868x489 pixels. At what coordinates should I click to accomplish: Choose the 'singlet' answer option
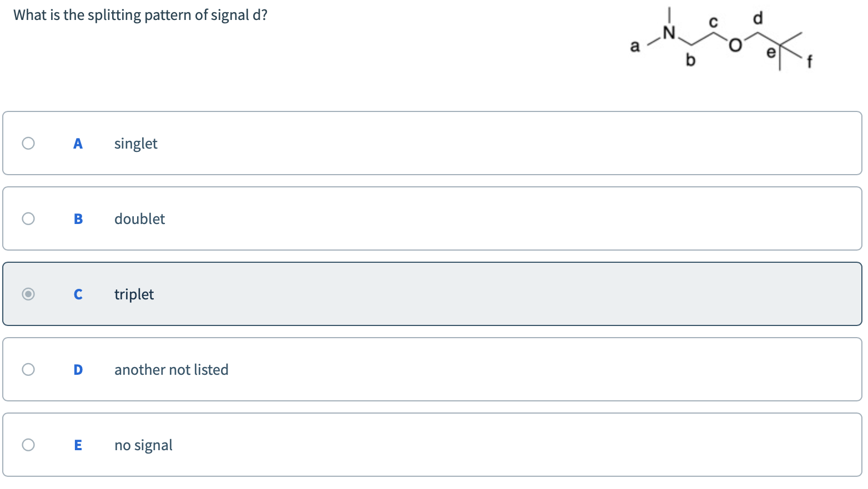[136, 143]
